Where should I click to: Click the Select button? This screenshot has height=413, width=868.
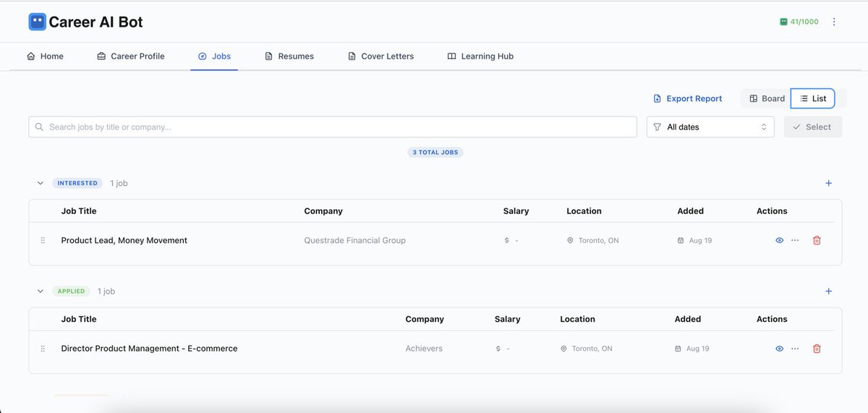tap(813, 127)
